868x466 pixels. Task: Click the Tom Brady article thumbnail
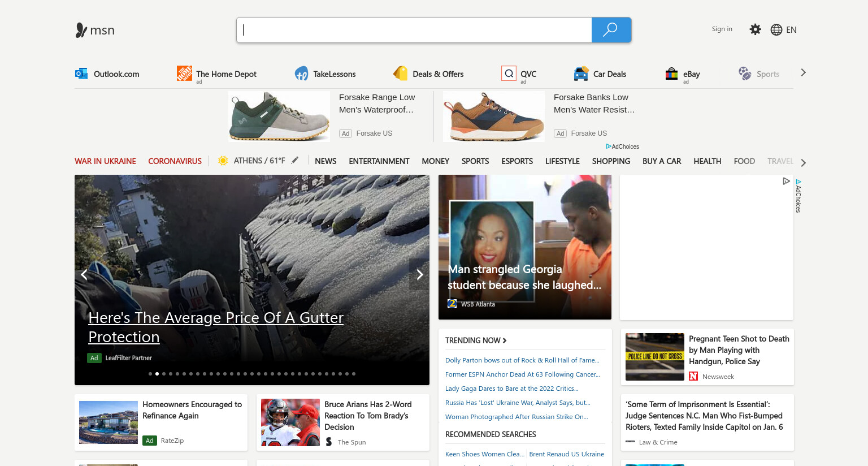[x=290, y=422]
